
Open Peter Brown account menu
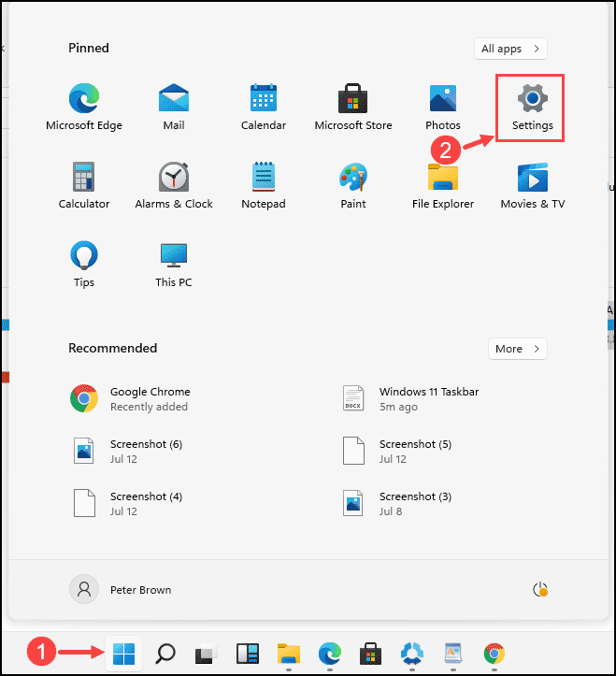(121, 589)
